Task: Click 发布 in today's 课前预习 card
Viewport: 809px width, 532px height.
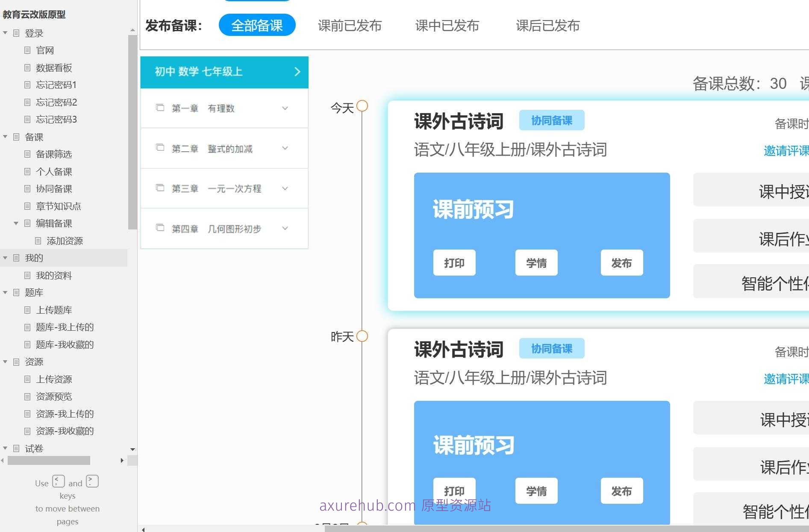Action: coord(622,263)
